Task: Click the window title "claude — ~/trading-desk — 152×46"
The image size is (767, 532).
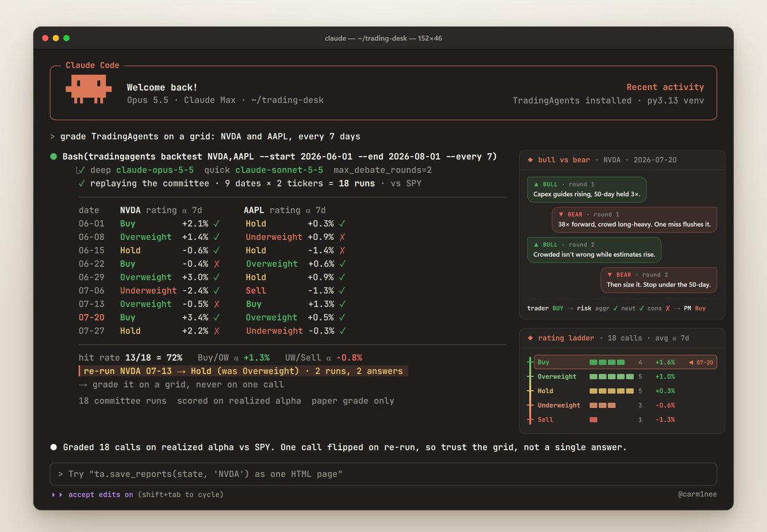Action: click(x=383, y=38)
